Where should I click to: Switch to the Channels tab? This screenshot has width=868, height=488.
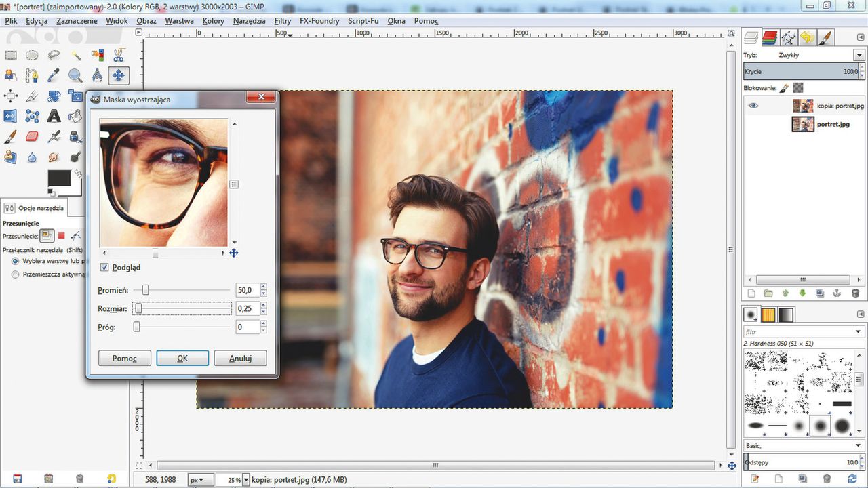pyautogui.click(x=769, y=37)
